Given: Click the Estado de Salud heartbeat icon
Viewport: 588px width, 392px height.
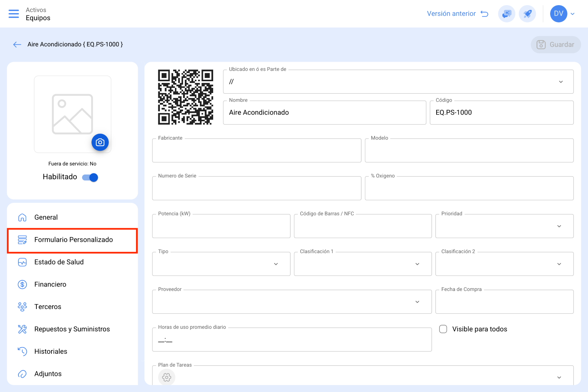Looking at the screenshot, I should pyautogui.click(x=22, y=262).
